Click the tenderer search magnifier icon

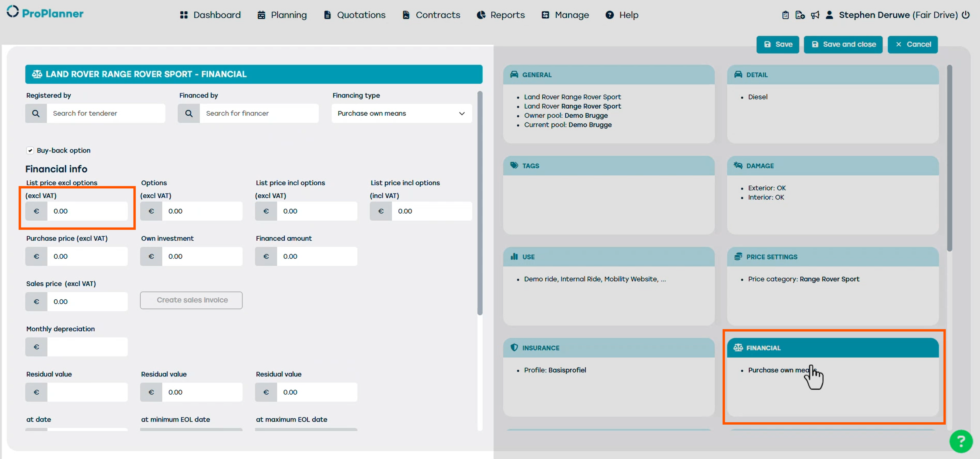pos(36,113)
